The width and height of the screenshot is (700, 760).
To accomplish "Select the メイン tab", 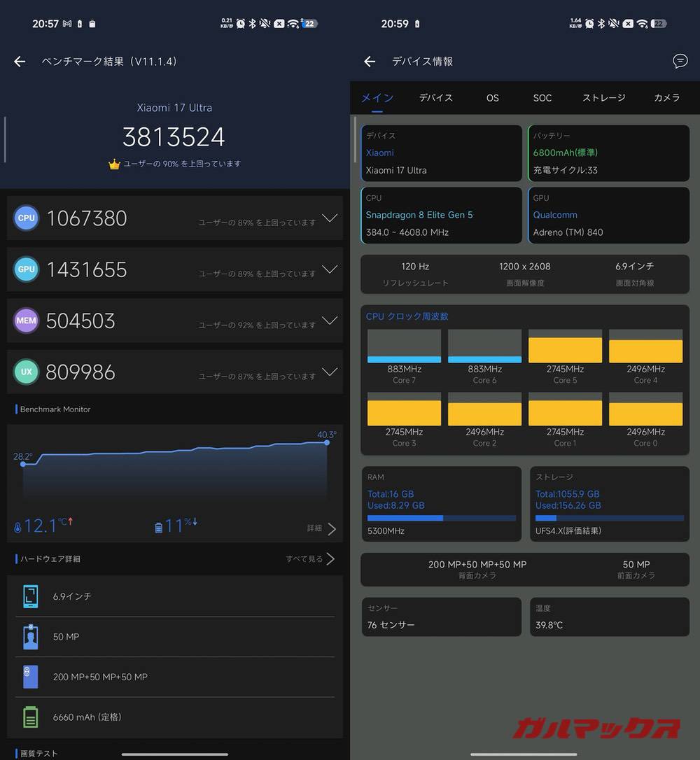I will pos(377,98).
